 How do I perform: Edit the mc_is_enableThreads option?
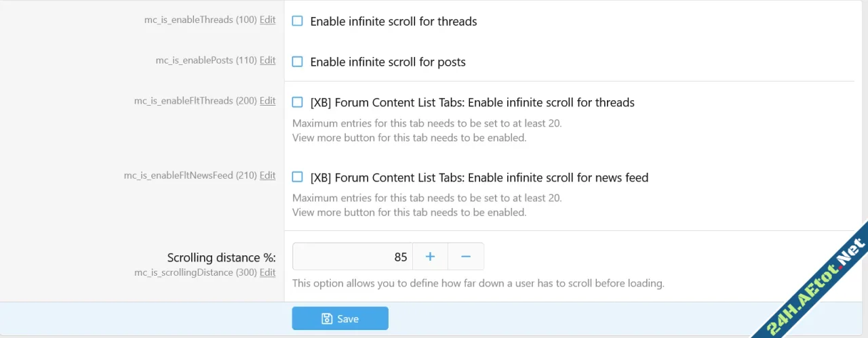coord(267,20)
